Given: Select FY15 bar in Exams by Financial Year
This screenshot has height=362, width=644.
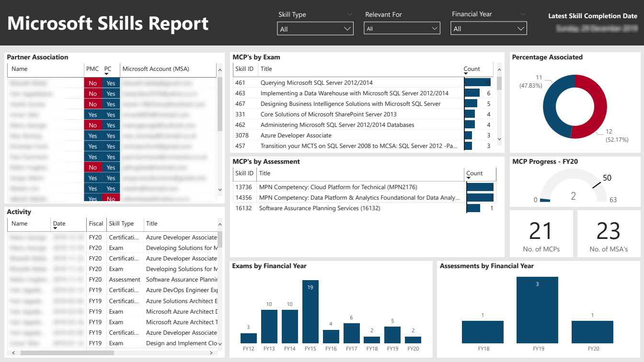Looking at the screenshot, I should coord(310,312).
